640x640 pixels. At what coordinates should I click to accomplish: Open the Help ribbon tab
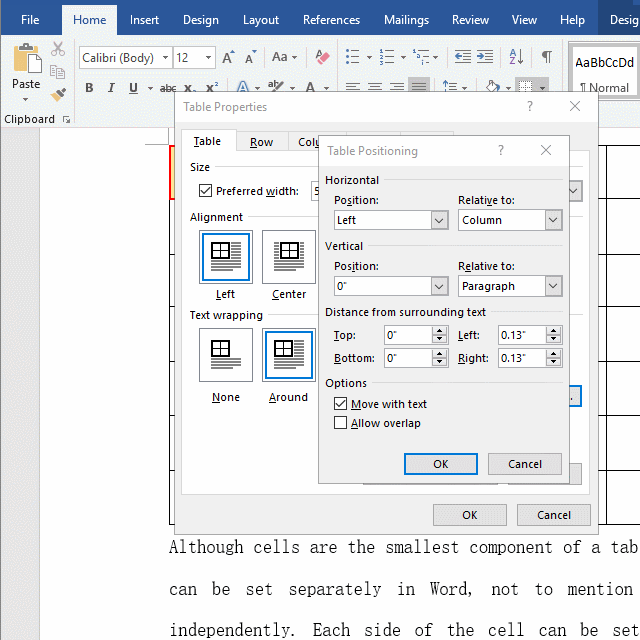pyautogui.click(x=572, y=20)
